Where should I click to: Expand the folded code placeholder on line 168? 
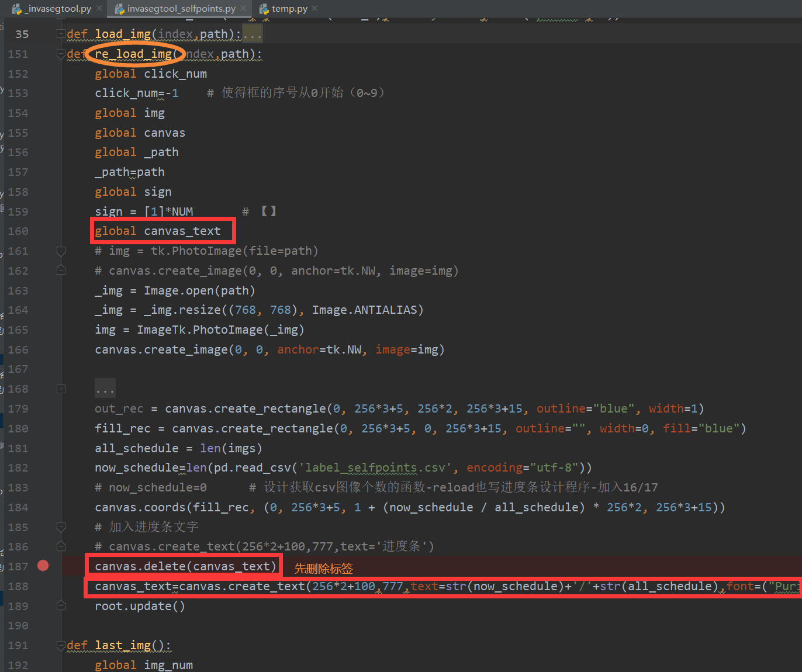click(105, 388)
